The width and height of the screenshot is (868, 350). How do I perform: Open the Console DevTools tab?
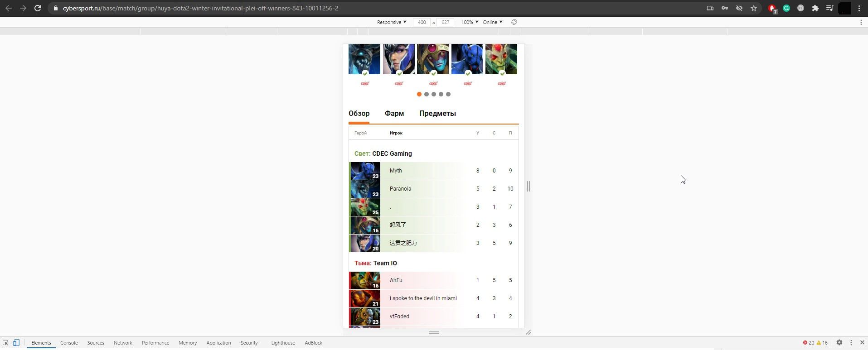pyautogui.click(x=69, y=343)
